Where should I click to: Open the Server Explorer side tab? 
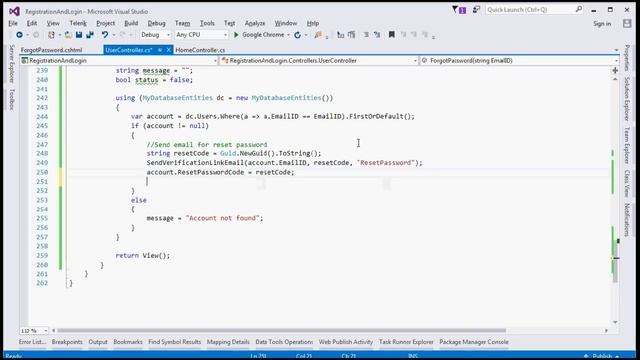(12, 64)
